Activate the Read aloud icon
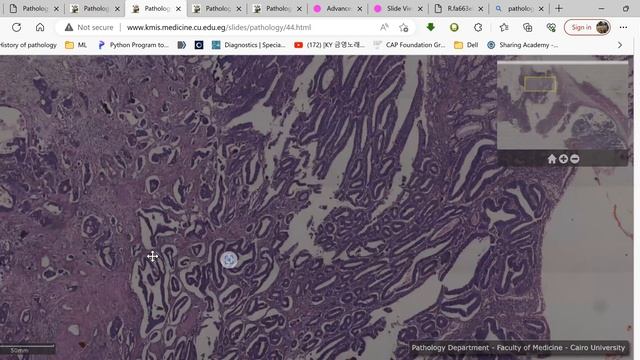 [x=384, y=27]
